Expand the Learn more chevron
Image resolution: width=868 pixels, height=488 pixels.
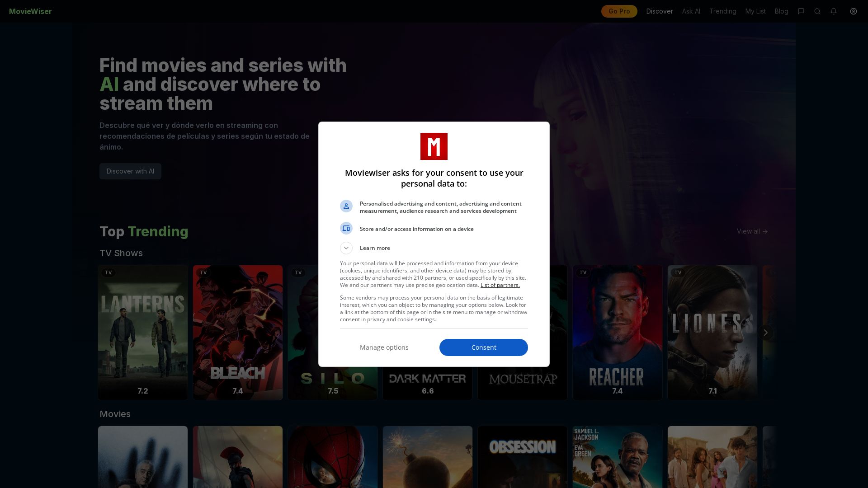tap(346, 248)
